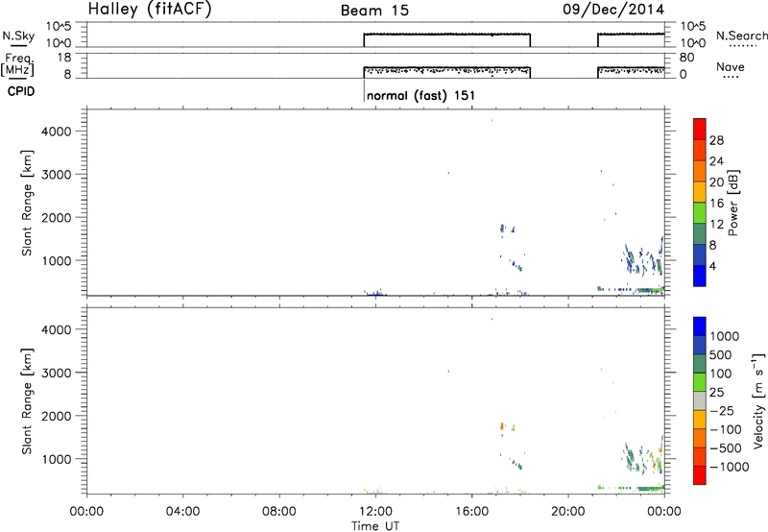Select the 'N.Search' legend label
Screen dimensions: 768x532
tap(741, 36)
